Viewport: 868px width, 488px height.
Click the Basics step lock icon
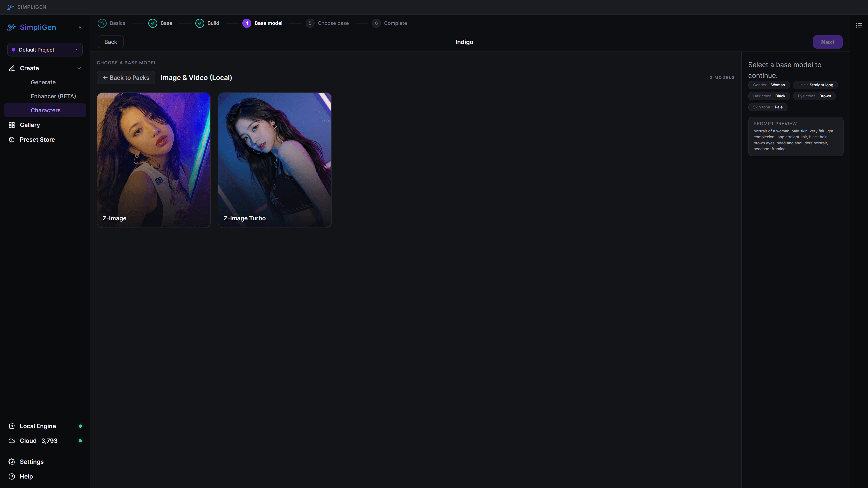click(102, 23)
